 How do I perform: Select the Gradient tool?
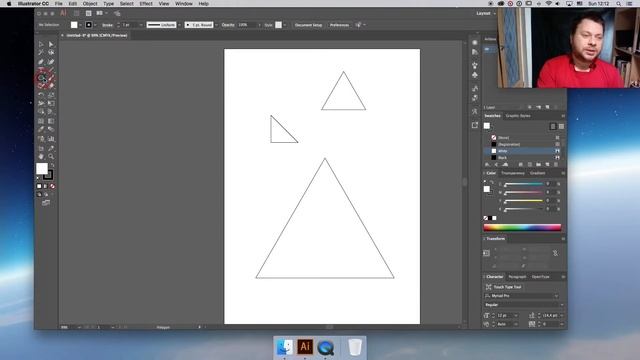[51, 121]
